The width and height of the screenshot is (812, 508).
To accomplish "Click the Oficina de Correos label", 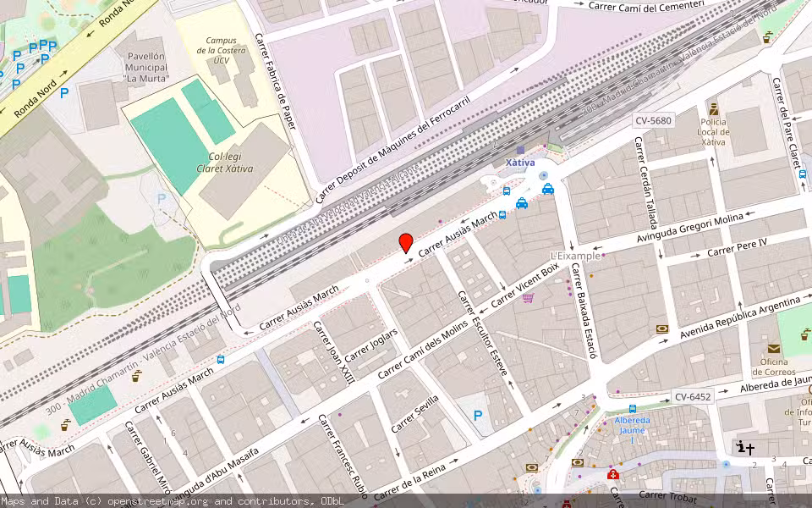I will click(x=774, y=367).
